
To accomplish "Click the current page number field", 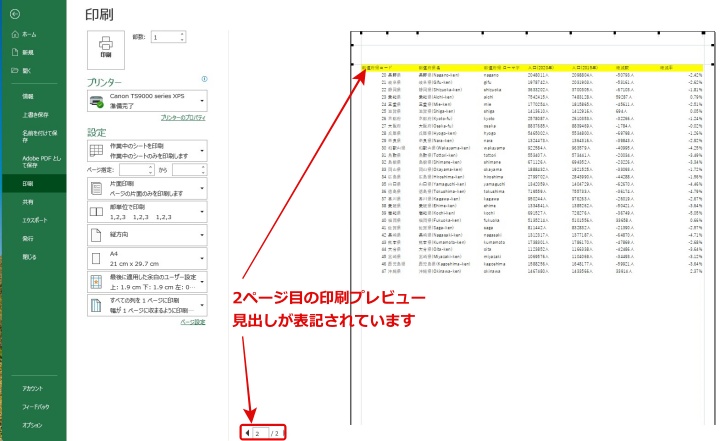I will pos(260,433).
